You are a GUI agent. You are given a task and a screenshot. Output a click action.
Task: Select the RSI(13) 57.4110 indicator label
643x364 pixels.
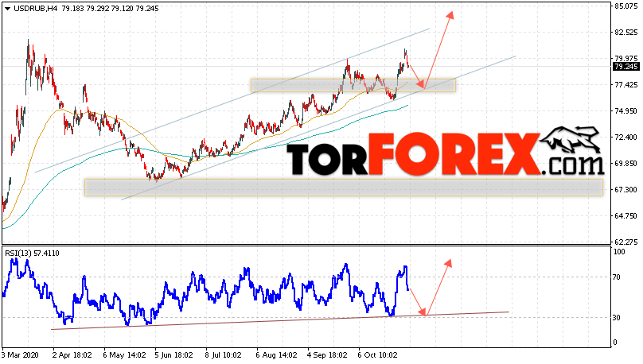coord(32,254)
